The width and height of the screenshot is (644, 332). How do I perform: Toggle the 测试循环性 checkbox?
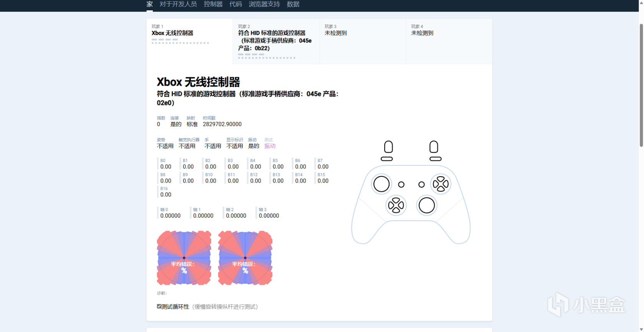click(x=159, y=306)
